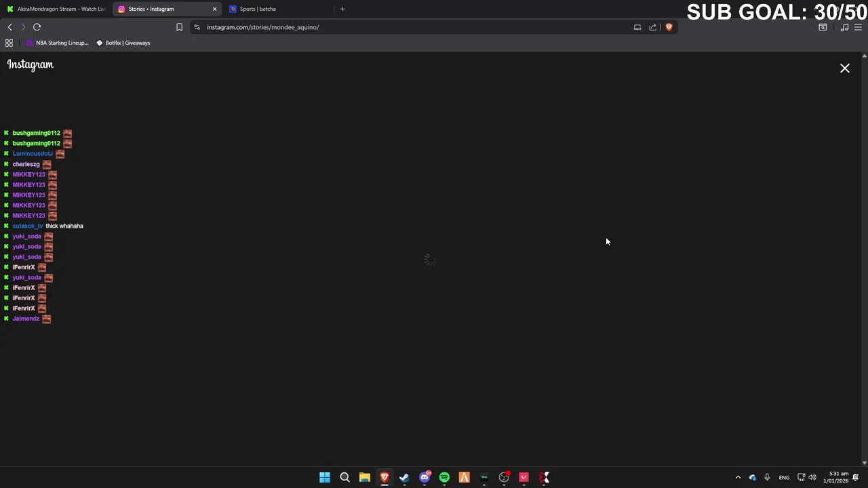Change ENG input language
This screenshot has width=868, height=488.
click(x=784, y=477)
